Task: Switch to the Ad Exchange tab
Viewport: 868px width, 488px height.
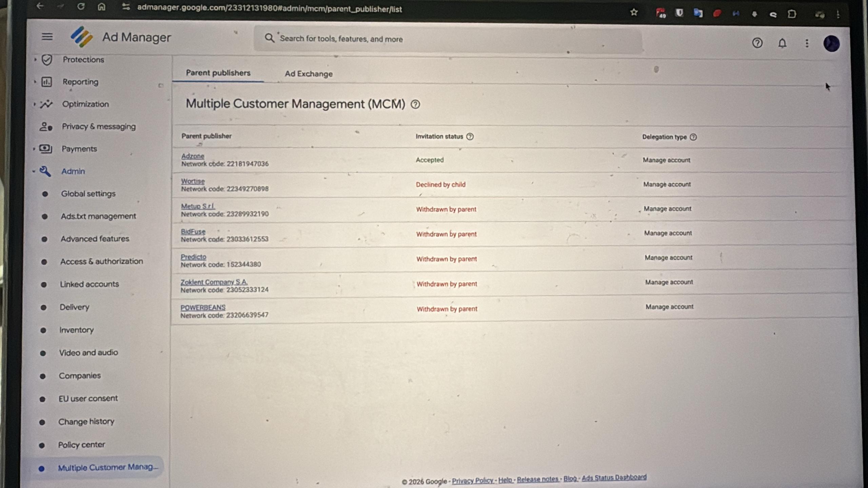Action: coord(309,74)
